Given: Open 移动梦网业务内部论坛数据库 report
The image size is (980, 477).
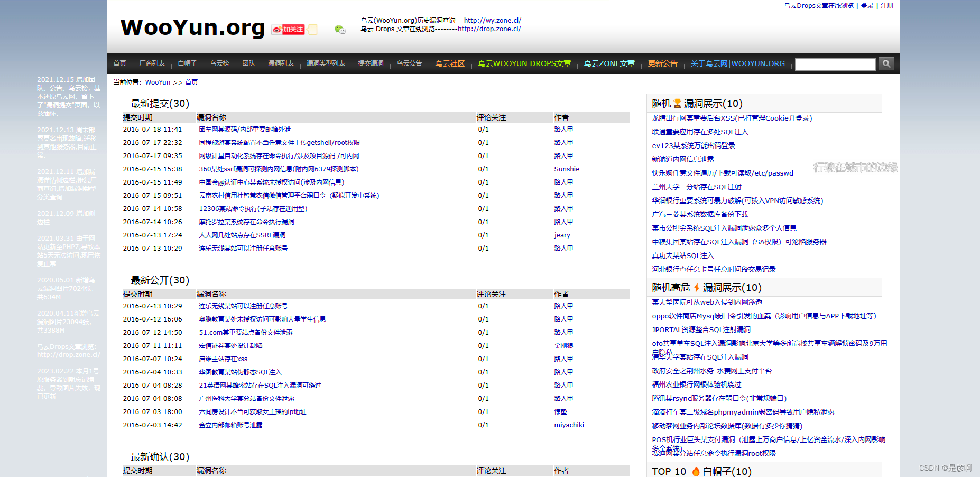Looking at the screenshot, I should pyautogui.click(x=727, y=426).
